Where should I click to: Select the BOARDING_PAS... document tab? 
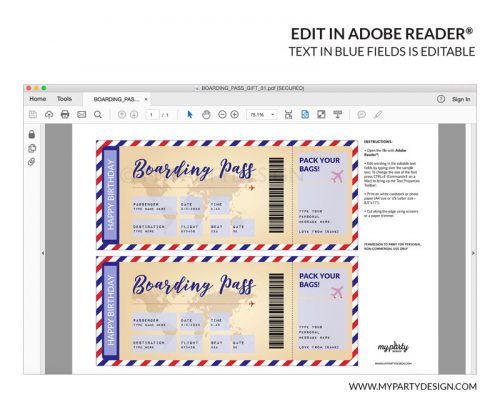tap(116, 99)
